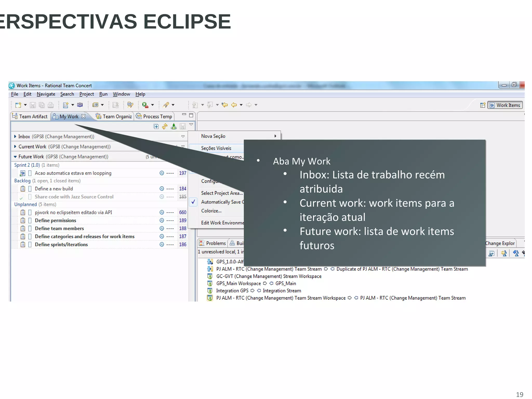
Task: Click the Save icon in main toolbar
Action: coord(33,105)
